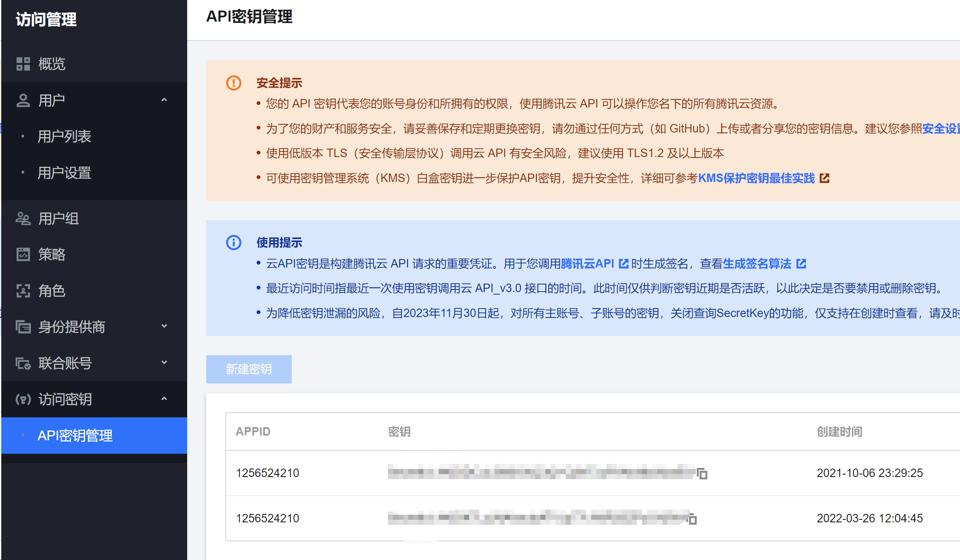The image size is (960, 560).
Task: Open 用户列表 in the sidebar
Action: click(64, 136)
